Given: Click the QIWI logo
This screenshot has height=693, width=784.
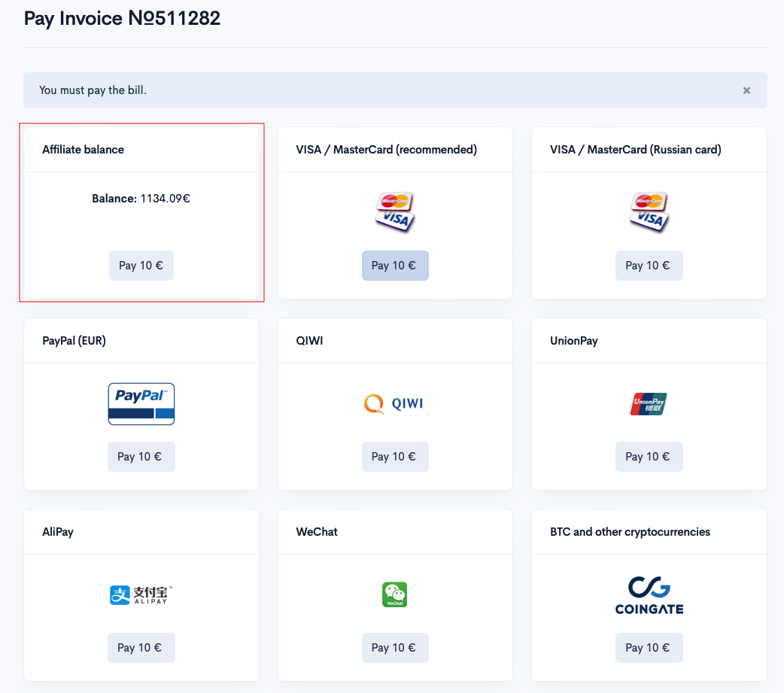Looking at the screenshot, I should [395, 403].
